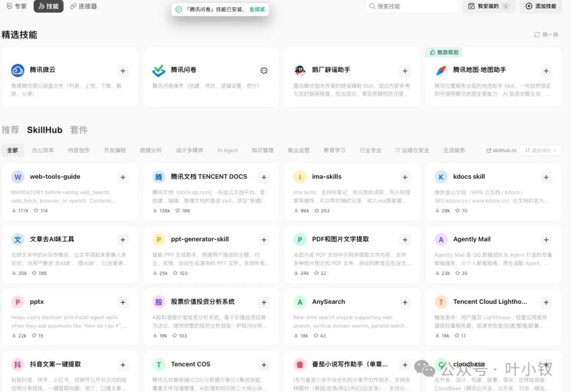Install 抖音文案一键提取 via plus icon
The width and height of the screenshot is (571, 392).
coord(123,365)
